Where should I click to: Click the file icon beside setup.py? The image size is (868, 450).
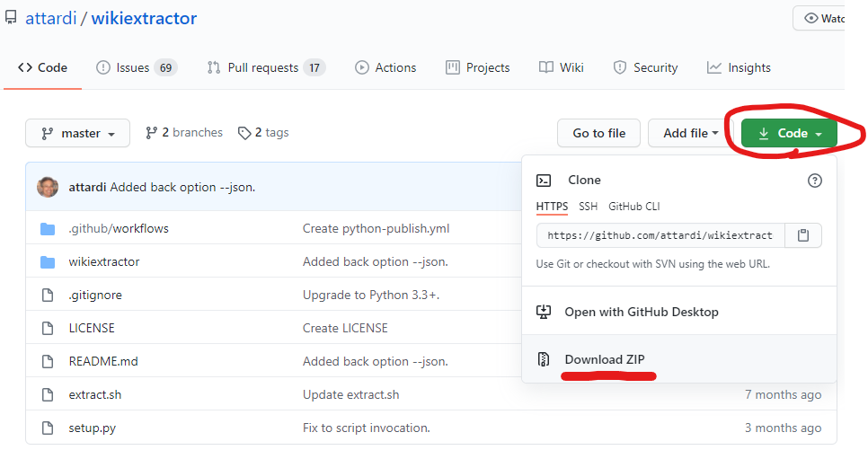[48, 428]
